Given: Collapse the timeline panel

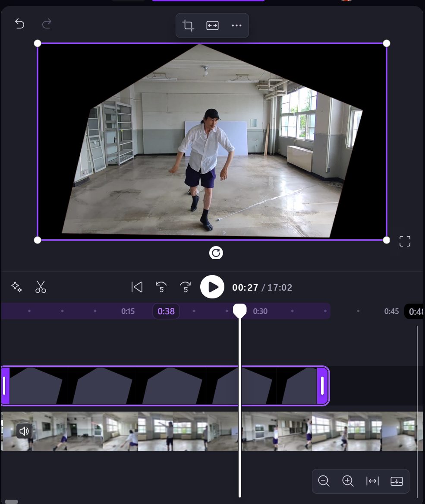Looking at the screenshot, I should pyautogui.click(x=396, y=481).
